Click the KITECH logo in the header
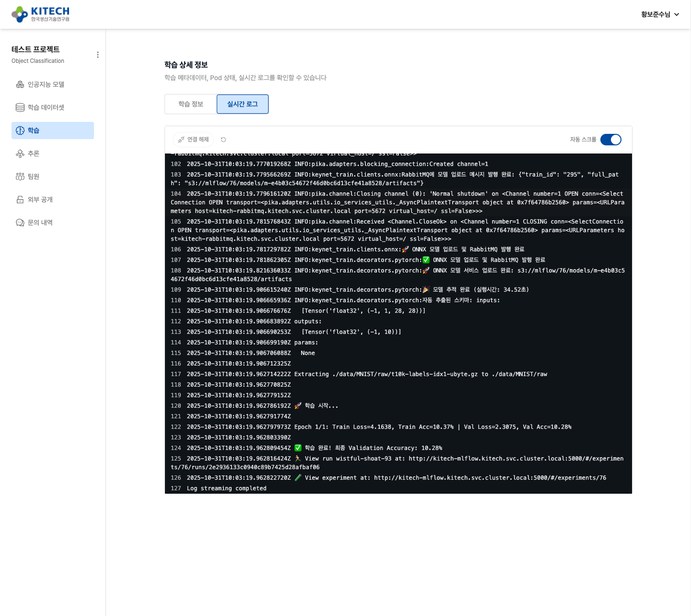Screen dimensions: 691x616 (x=41, y=14)
